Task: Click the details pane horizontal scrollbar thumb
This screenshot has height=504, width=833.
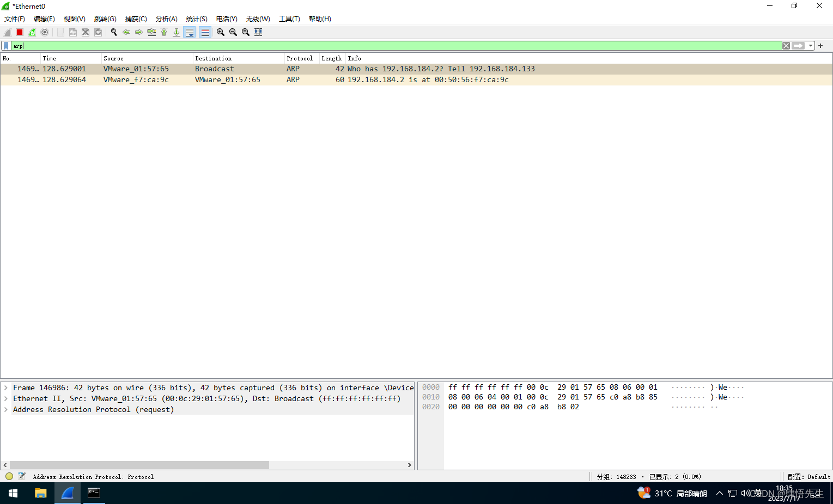Action: point(139,465)
